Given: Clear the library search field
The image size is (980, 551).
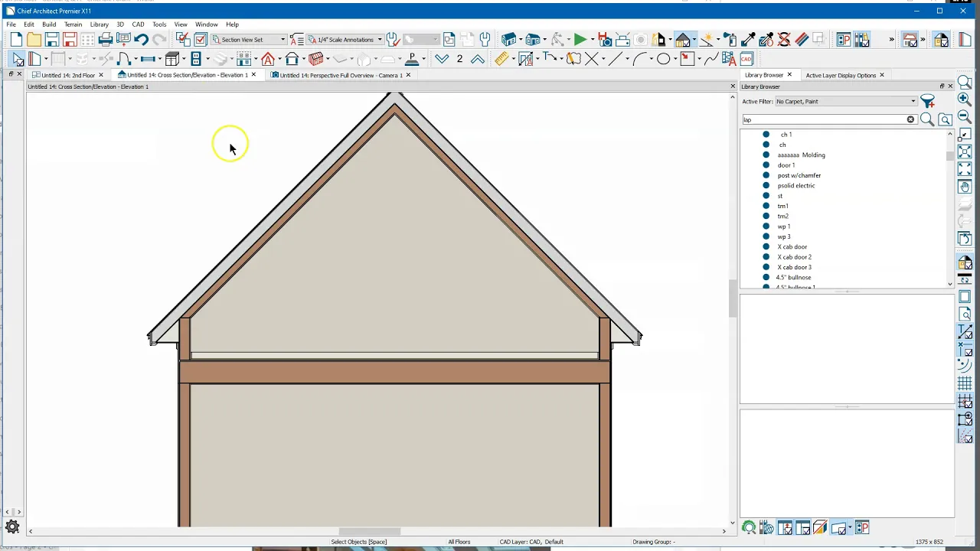Looking at the screenshot, I should coord(910,119).
